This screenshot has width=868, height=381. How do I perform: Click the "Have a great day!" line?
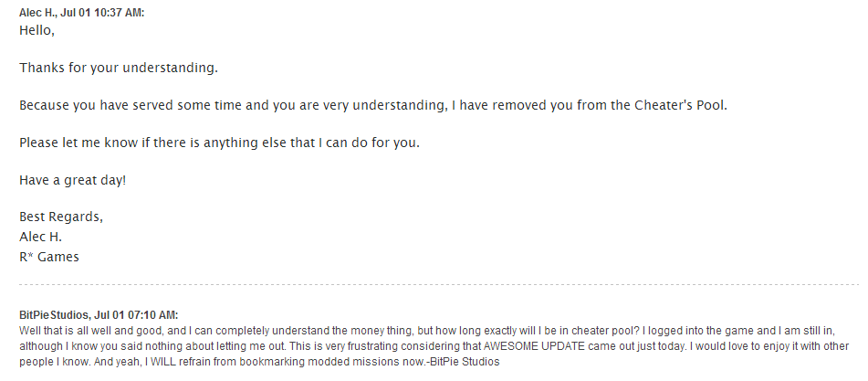click(72, 180)
